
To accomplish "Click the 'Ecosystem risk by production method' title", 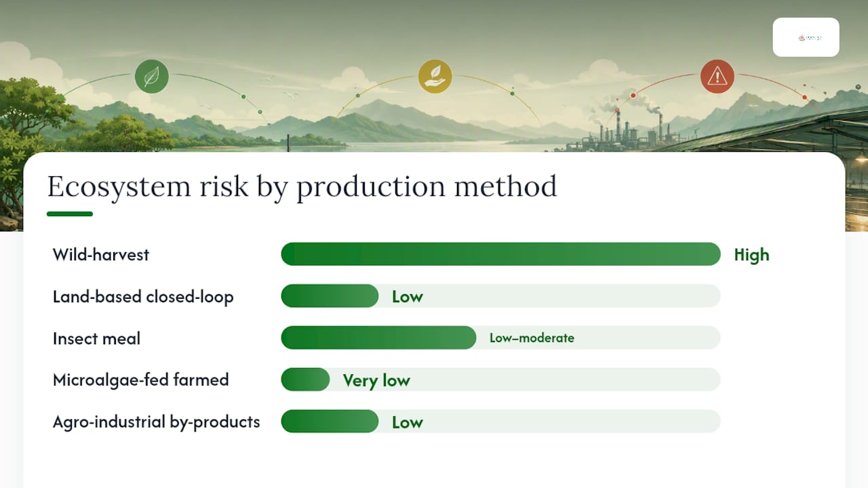I will tap(302, 186).
